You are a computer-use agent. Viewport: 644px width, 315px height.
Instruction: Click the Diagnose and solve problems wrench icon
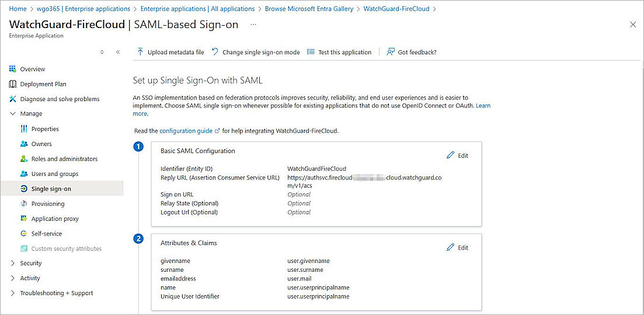12,99
